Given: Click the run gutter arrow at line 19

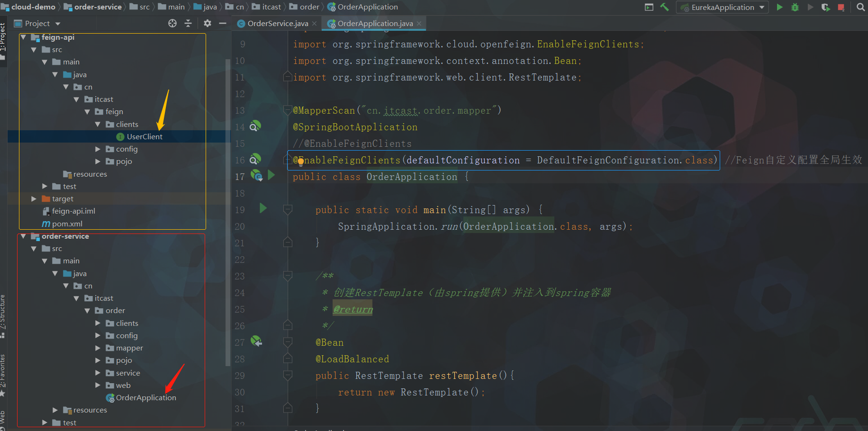Looking at the screenshot, I should click(x=263, y=208).
